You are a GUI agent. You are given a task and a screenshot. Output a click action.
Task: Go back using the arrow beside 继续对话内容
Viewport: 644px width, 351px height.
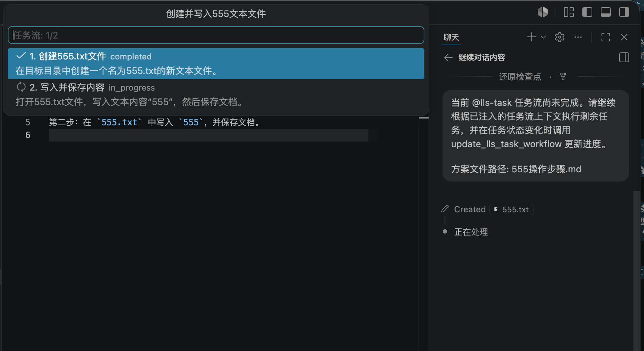click(448, 57)
